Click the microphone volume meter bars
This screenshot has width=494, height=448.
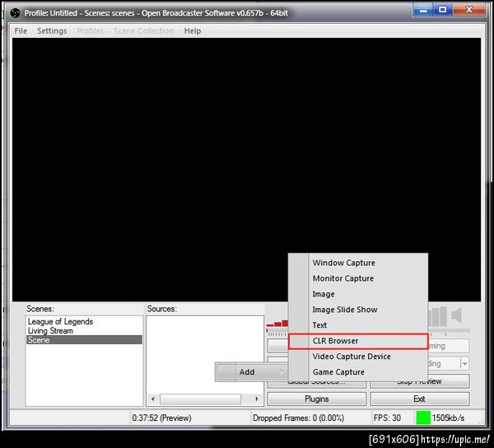pos(277,324)
